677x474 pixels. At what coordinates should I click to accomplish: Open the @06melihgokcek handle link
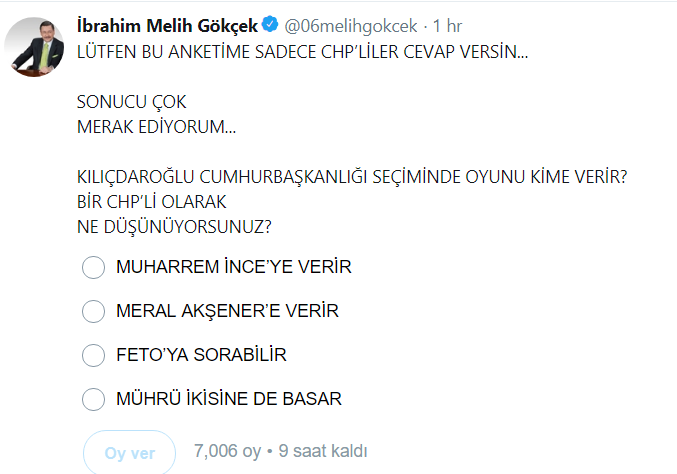point(350,24)
